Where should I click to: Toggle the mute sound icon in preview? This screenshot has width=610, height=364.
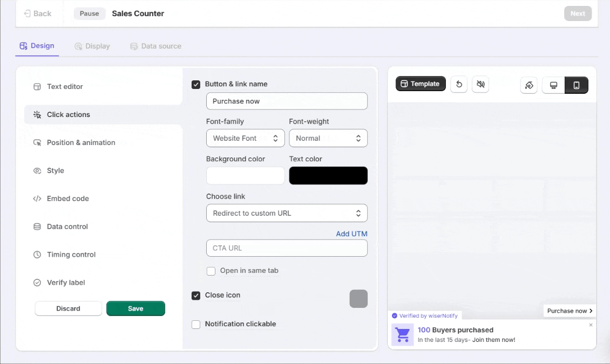tap(480, 84)
